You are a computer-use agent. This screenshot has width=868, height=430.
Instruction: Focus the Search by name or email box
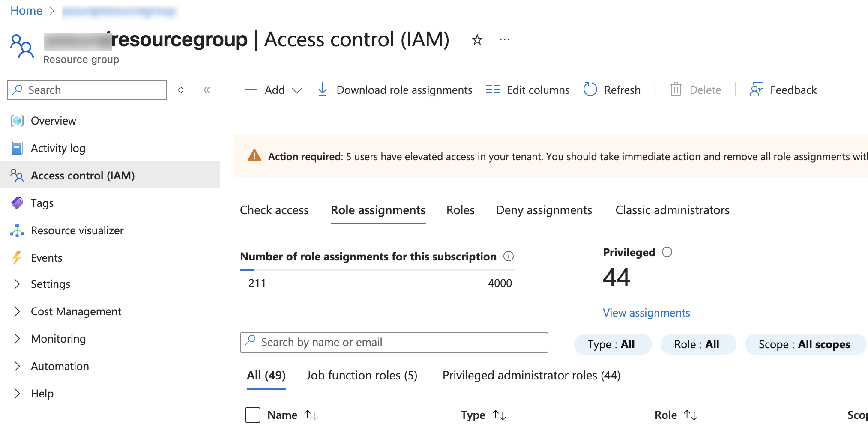click(394, 343)
